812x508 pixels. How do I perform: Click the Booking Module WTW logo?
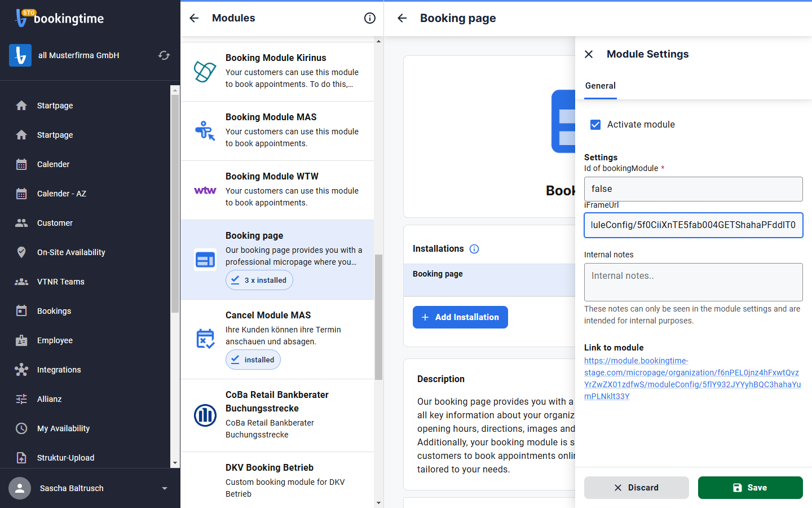point(205,190)
